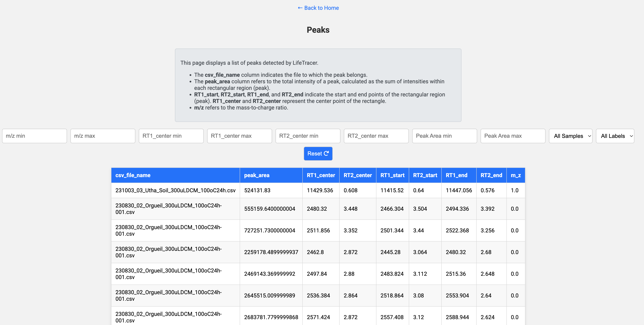Click the RT1_center column header

[320, 175]
